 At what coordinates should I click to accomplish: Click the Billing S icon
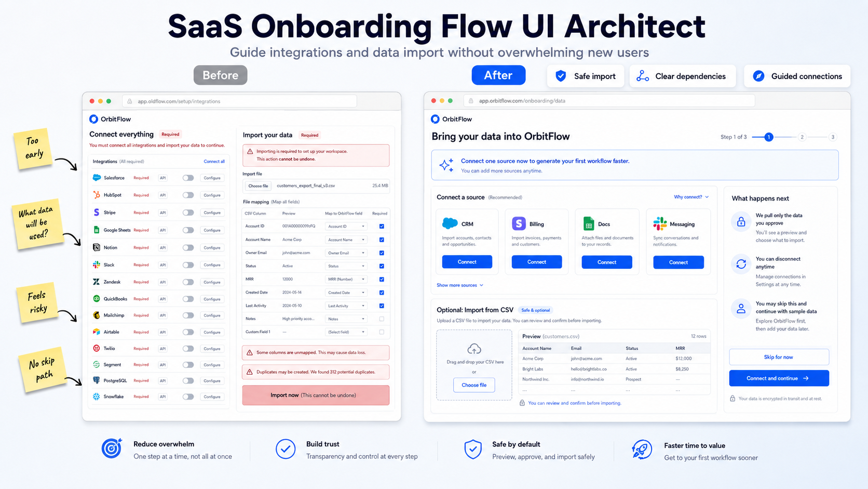(x=519, y=223)
